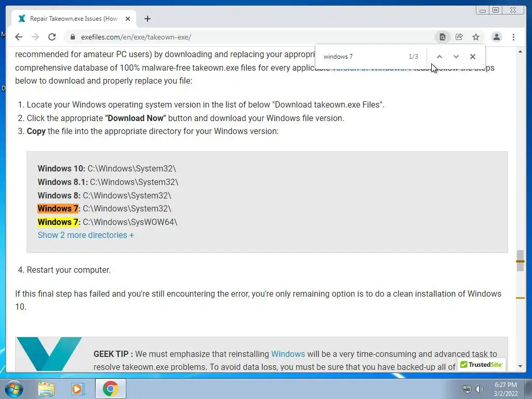
Task: Open a new browser tab
Action: [147, 19]
